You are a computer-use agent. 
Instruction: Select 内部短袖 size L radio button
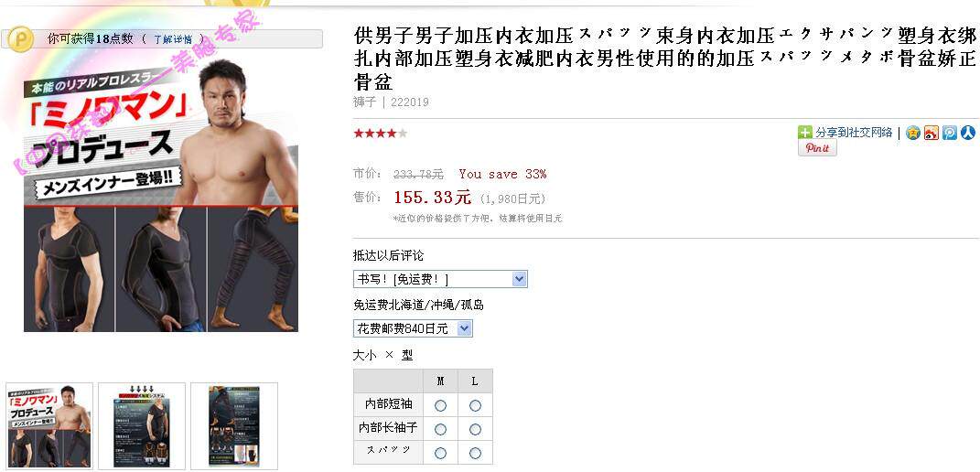click(475, 406)
